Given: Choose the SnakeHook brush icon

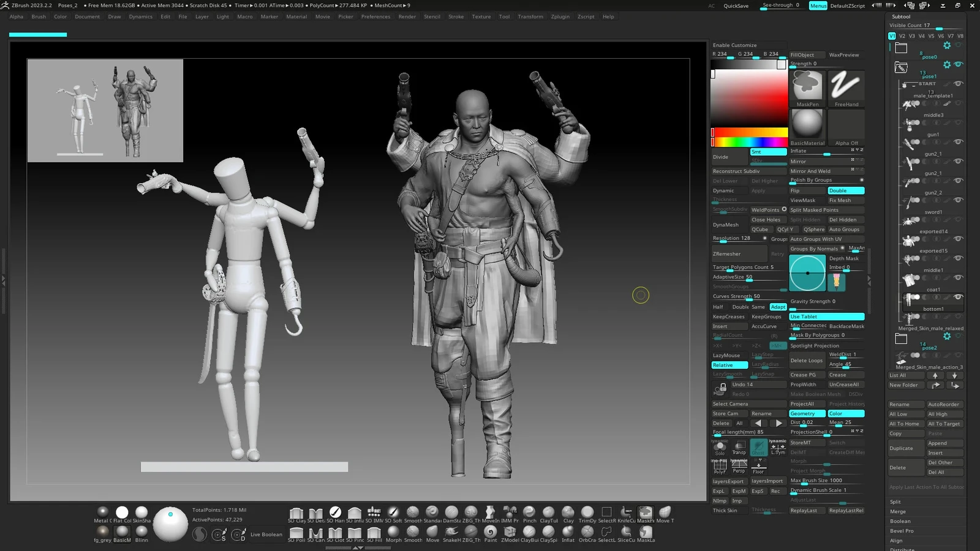Looking at the screenshot, I should pyautogui.click(x=451, y=532).
